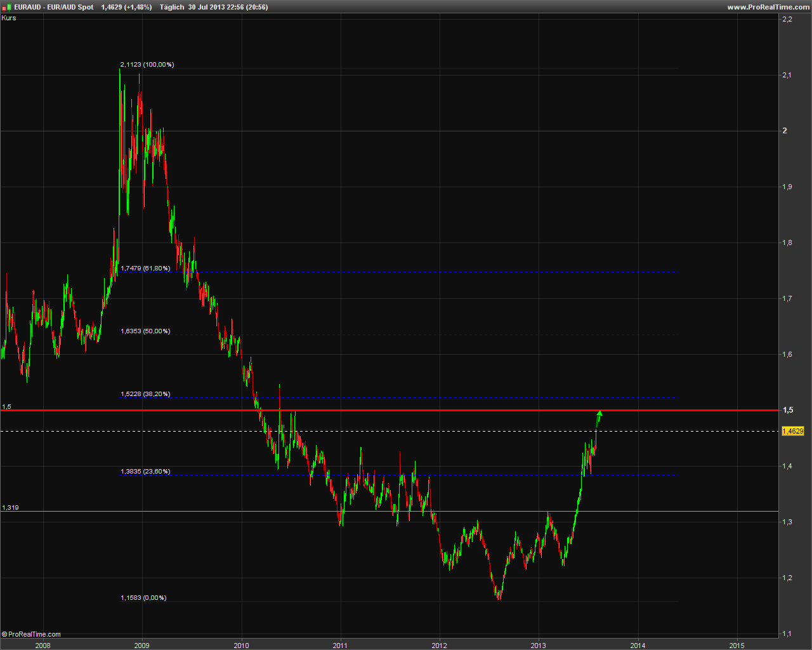Click the 30 Jul 2013 22:56 timestamp
Viewport: 812px width, 650px height.
pyautogui.click(x=216, y=7)
